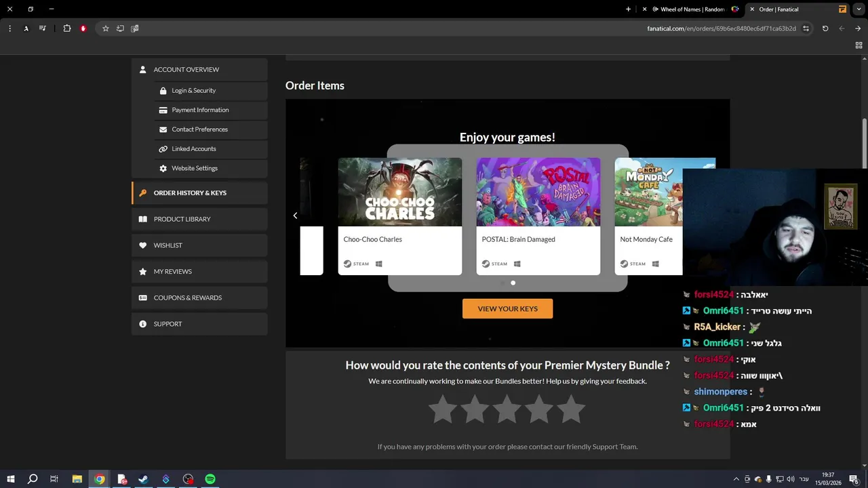Open Steam from the taskbar
868x488 pixels.
pos(144,479)
